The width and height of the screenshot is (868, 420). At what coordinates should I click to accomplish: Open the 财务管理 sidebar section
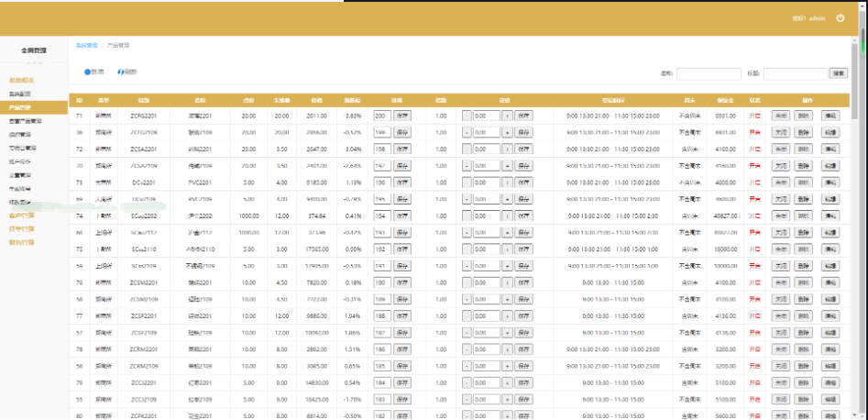click(22, 242)
